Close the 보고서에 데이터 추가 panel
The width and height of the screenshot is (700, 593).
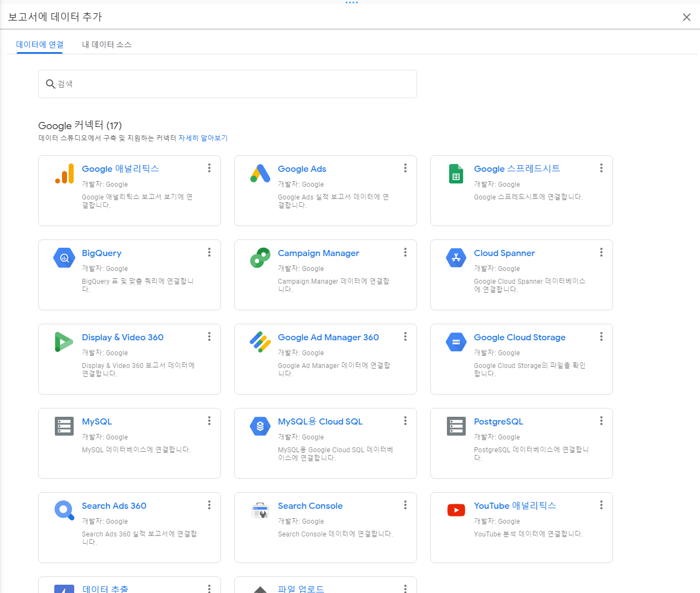pyautogui.click(x=687, y=17)
